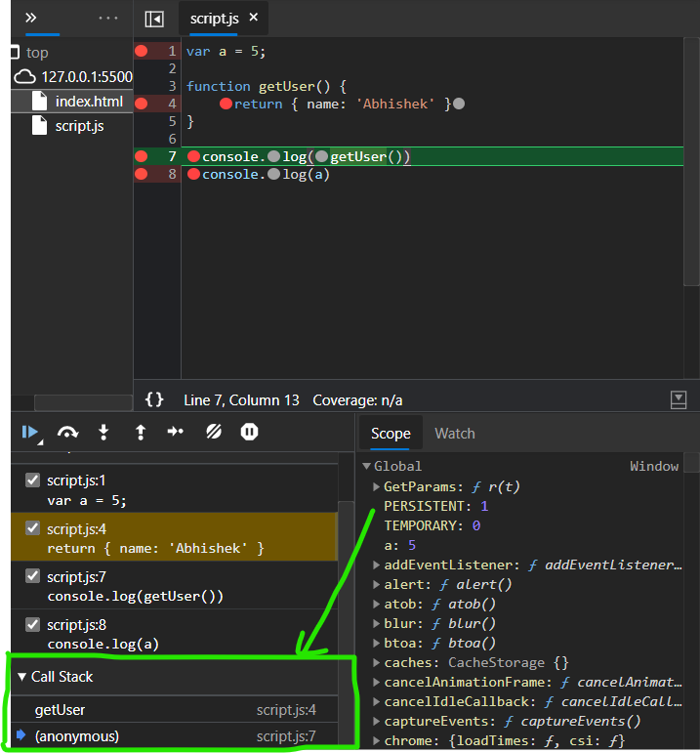Screen dimensions: 700x753
Task: Click the TEMPORARY: 0 scope property
Action: click(x=432, y=525)
